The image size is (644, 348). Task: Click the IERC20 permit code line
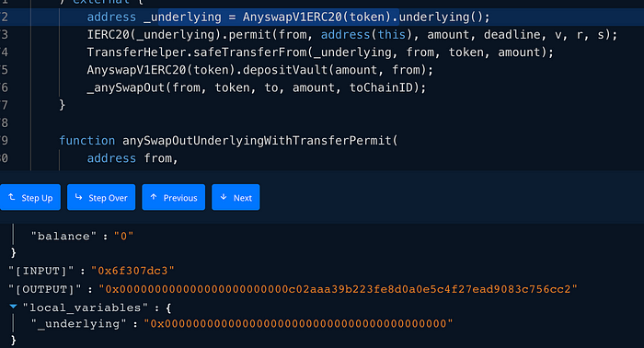[352, 34]
